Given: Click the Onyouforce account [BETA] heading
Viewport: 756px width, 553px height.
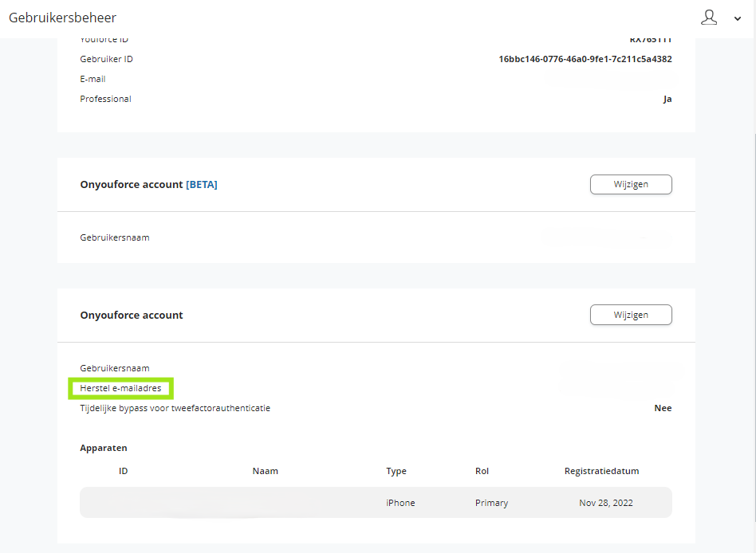Looking at the screenshot, I should pos(148,185).
